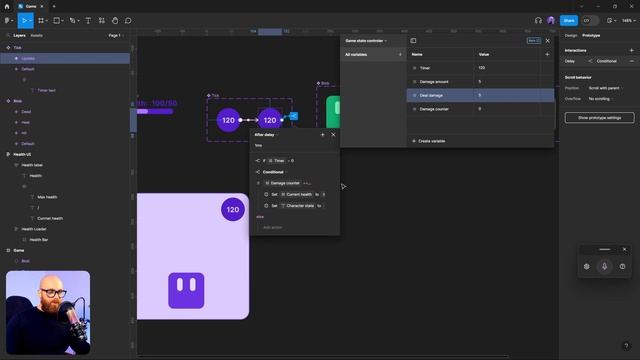Select the Health Loader layer

pyautogui.click(x=34, y=229)
